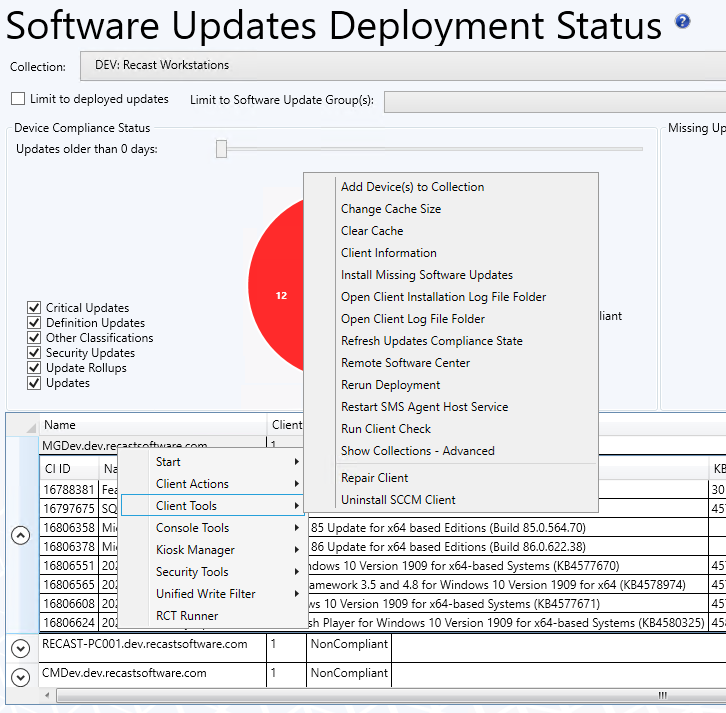Open Remote Software Center
Screen dimensions: 726x713
[451, 363]
